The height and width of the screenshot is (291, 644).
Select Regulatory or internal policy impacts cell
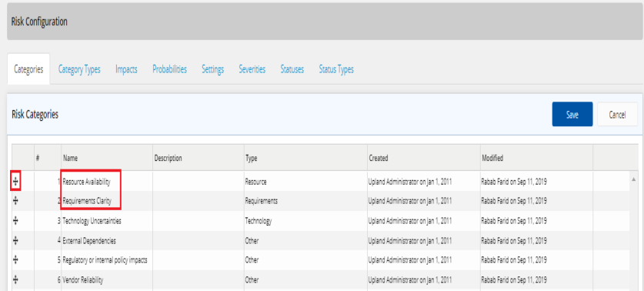pyautogui.click(x=107, y=260)
